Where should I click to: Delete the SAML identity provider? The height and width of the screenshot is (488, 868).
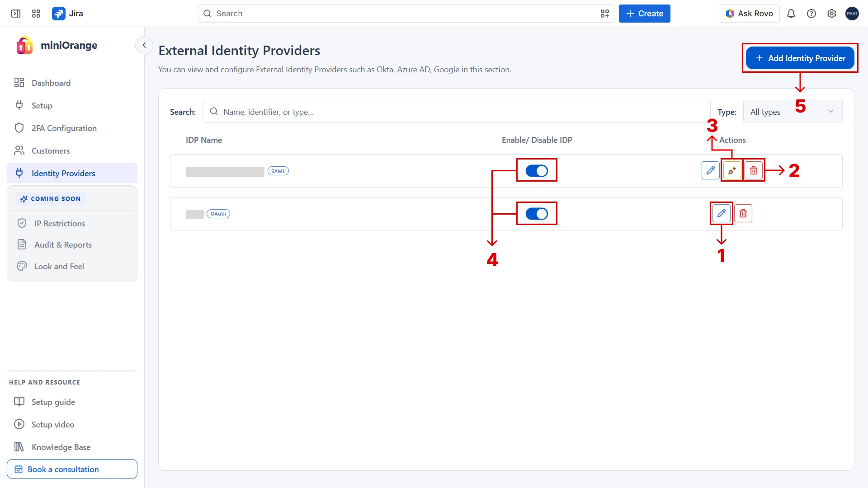pyautogui.click(x=754, y=170)
